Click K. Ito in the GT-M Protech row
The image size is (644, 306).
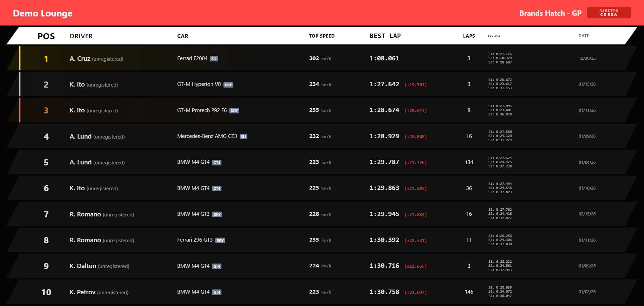pos(77,110)
